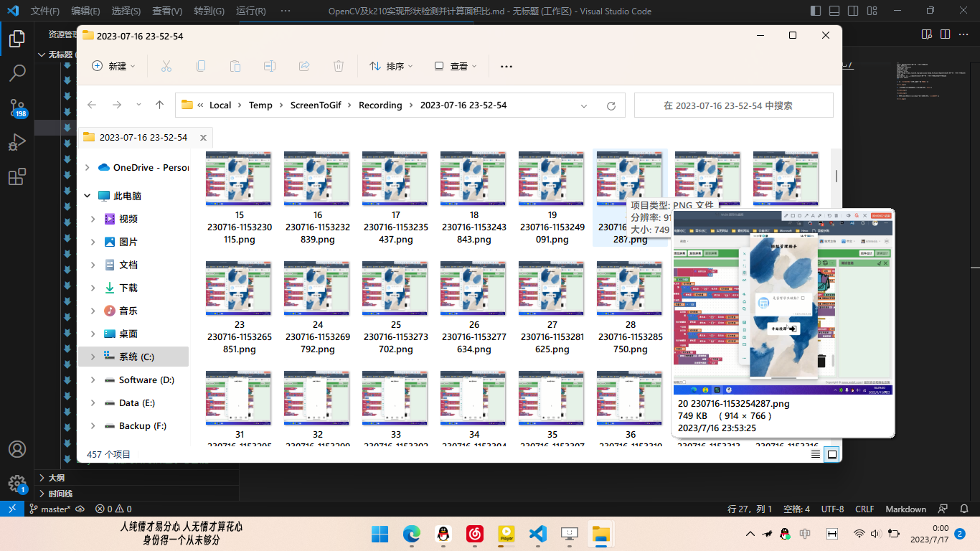
Task: Open the Source Control view with 198 badge
Action: pos(17,108)
